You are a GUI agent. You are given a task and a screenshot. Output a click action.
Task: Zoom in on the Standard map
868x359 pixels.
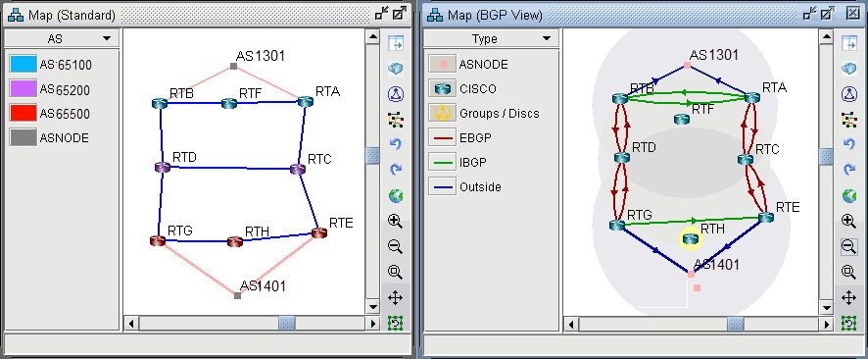point(395,221)
